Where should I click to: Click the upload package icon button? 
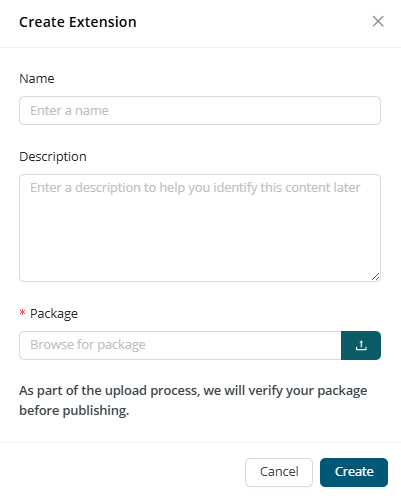(x=361, y=345)
